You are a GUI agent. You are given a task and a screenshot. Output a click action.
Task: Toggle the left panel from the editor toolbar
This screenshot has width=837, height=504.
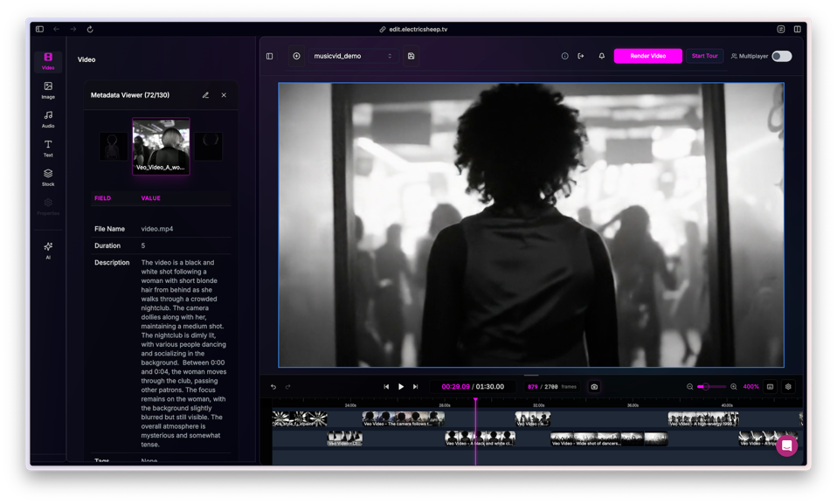(x=270, y=56)
